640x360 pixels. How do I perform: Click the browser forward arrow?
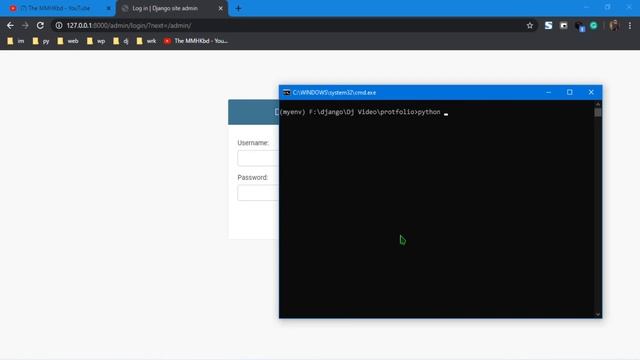coord(25,25)
